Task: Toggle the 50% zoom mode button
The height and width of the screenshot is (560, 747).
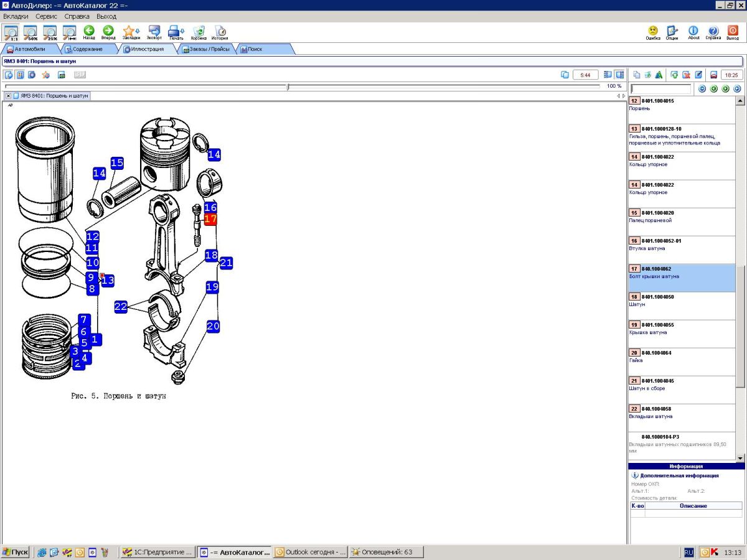Action: point(31,32)
